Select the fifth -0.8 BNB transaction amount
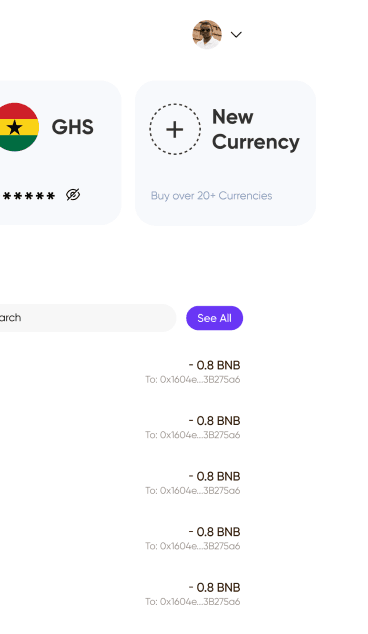This screenshot has height=634, width=368. pos(214,587)
